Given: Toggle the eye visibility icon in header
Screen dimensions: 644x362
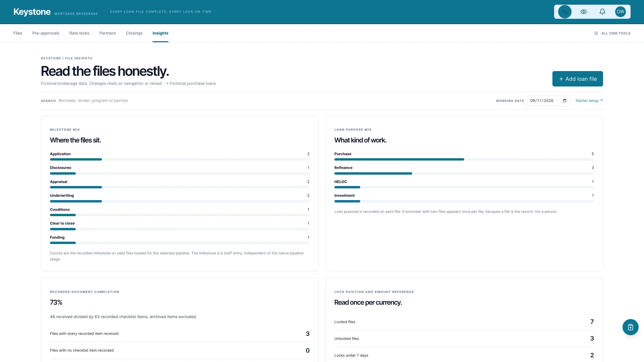Looking at the screenshot, I should pyautogui.click(x=583, y=12).
